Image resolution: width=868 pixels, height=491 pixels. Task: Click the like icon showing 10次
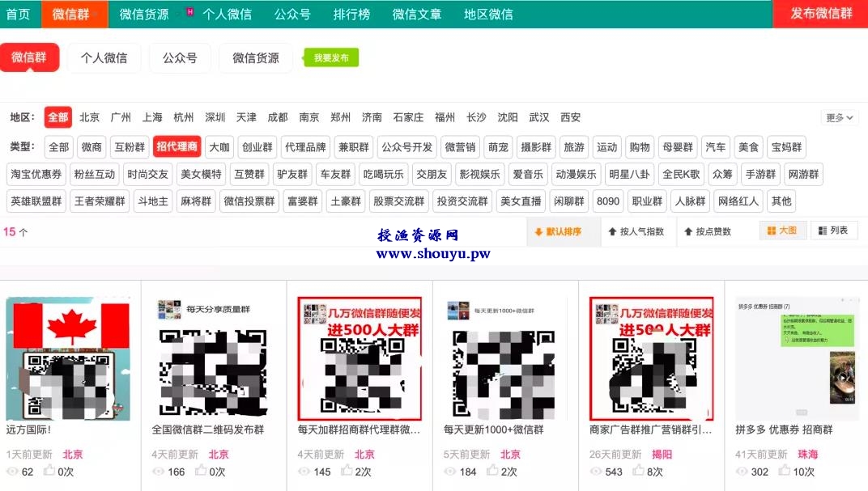(785, 471)
